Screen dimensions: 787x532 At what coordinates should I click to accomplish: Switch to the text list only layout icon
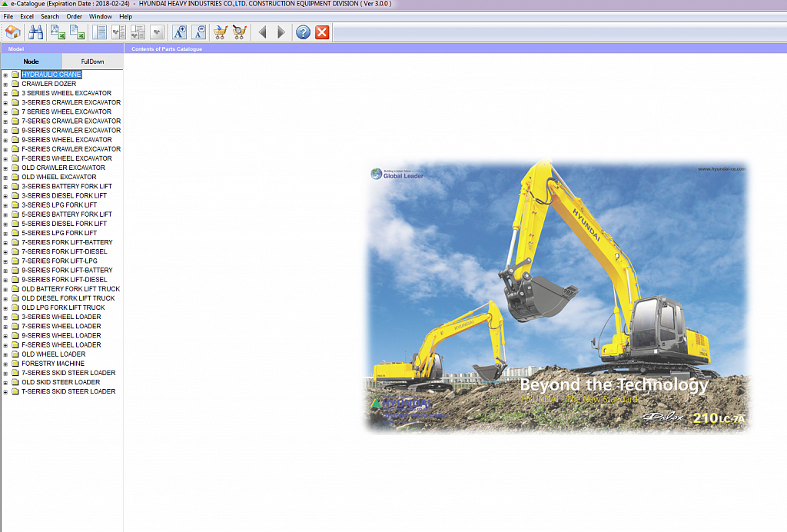99,32
